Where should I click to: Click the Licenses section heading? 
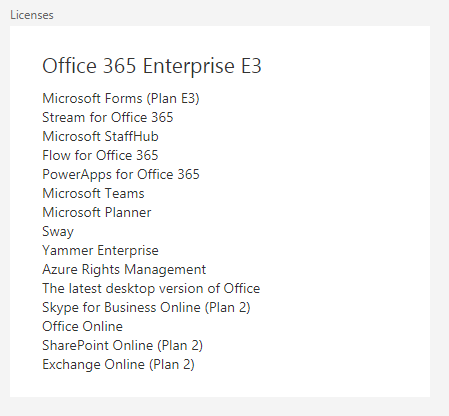32,15
